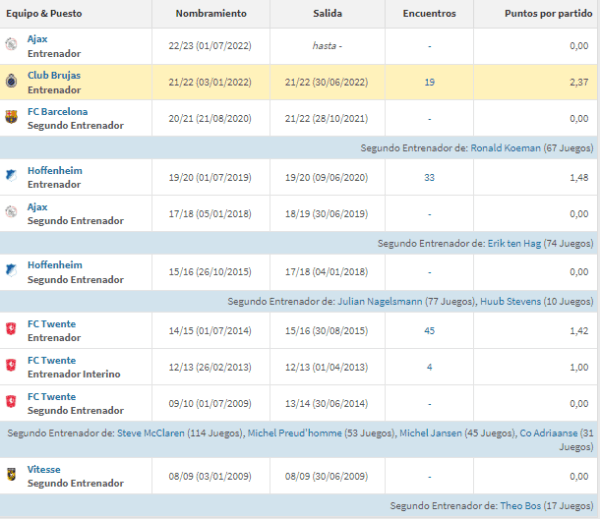Select the 15/16 (30/08/2015) date cell
This screenshot has width=600, height=519.
[326, 331]
